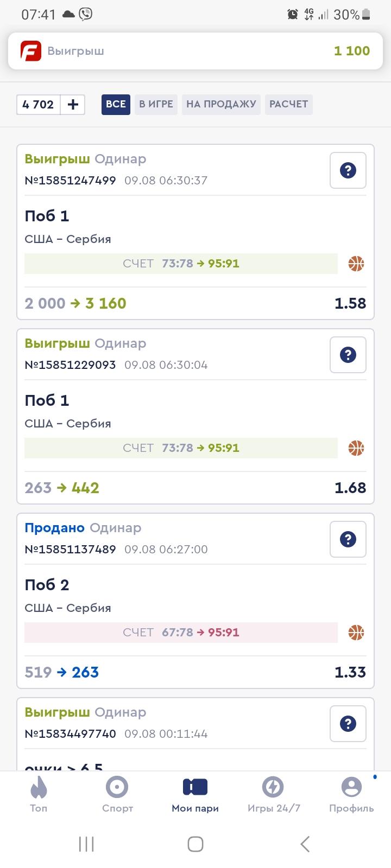Select the ВСЕ filter
391x868 pixels.
click(x=116, y=104)
